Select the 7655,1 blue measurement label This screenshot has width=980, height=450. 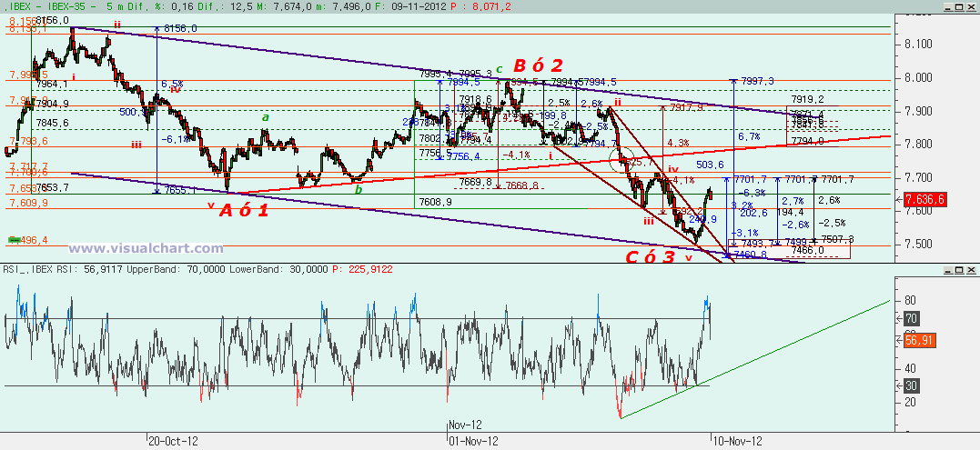[x=180, y=190]
